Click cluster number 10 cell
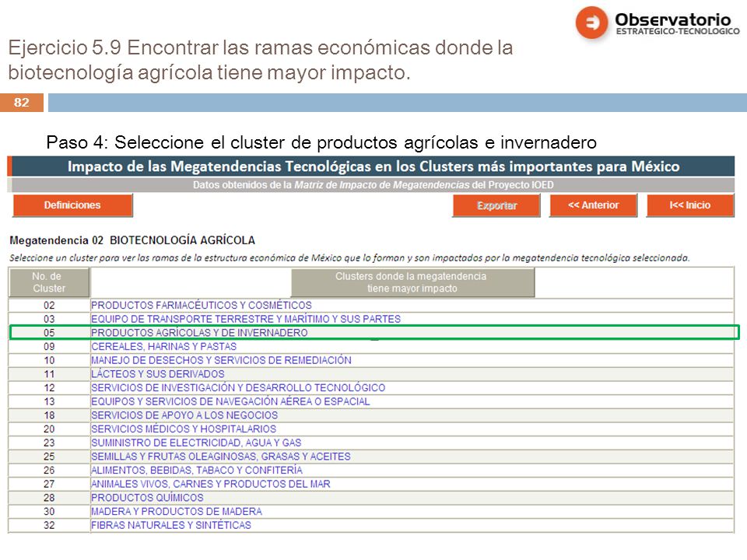 pos(49,360)
